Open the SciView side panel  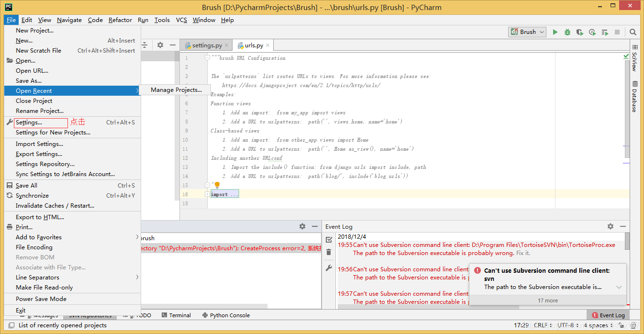[x=635, y=58]
